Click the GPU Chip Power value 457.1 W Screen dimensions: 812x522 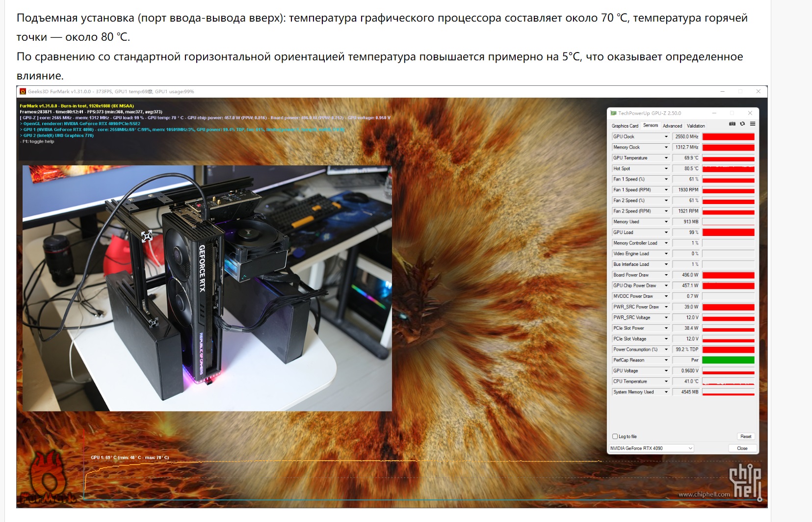tap(686, 286)
